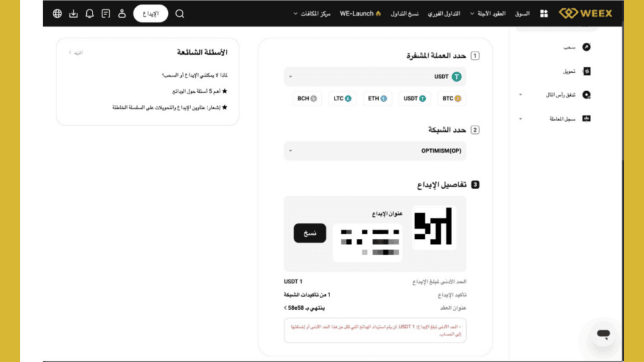Click the more link in FAQ panel

(75, 53)
